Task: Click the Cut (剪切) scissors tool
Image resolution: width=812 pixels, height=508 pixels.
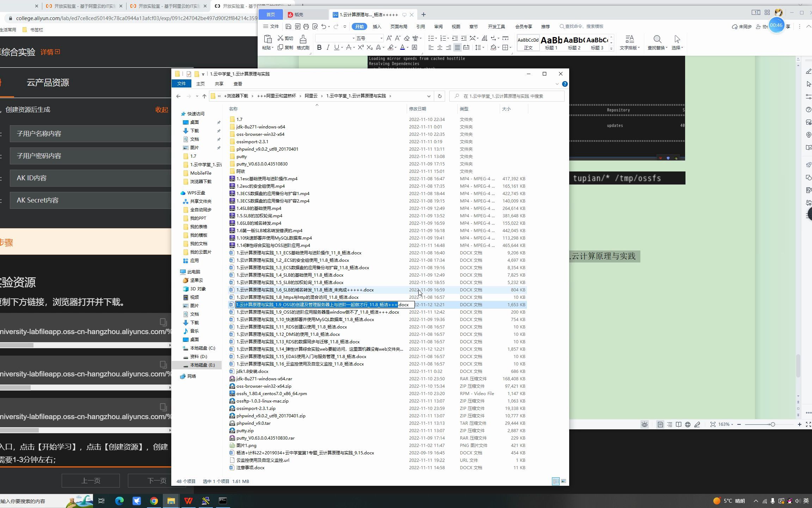Action: tap(285, 38)
